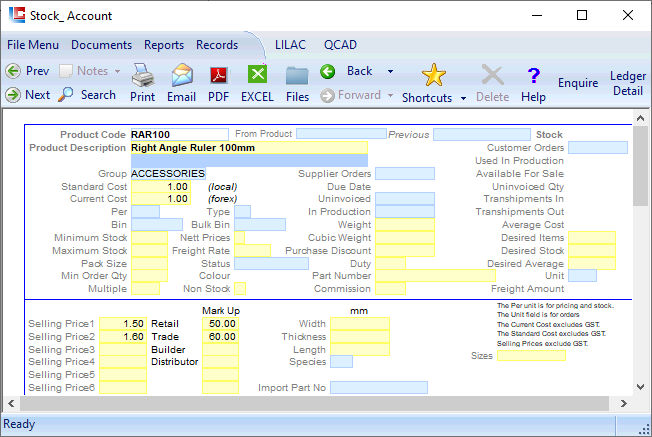Expand the Back history dropdown arrow
This screenshot has width=652, height=437.
pyautogui.click(x=390, y=72)
